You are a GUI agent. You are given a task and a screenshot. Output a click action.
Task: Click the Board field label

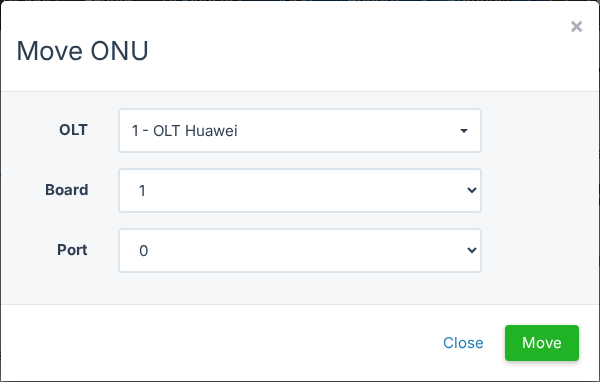tap(67, 190)
